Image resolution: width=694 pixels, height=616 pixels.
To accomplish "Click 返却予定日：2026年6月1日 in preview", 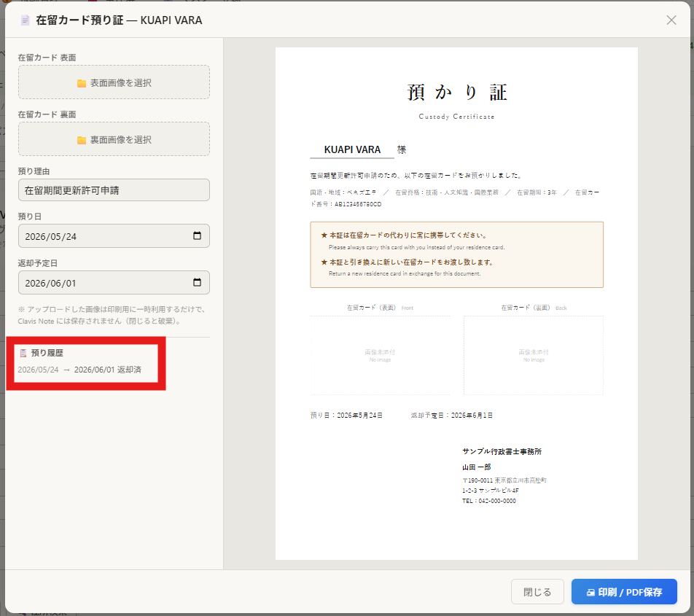I will pyautogui.click(x=451, y=415).
